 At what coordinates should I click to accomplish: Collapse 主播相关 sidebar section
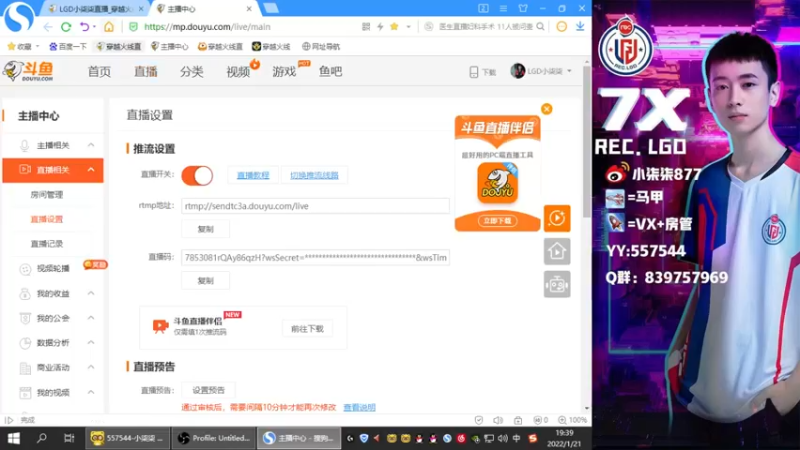click(91, 145)
